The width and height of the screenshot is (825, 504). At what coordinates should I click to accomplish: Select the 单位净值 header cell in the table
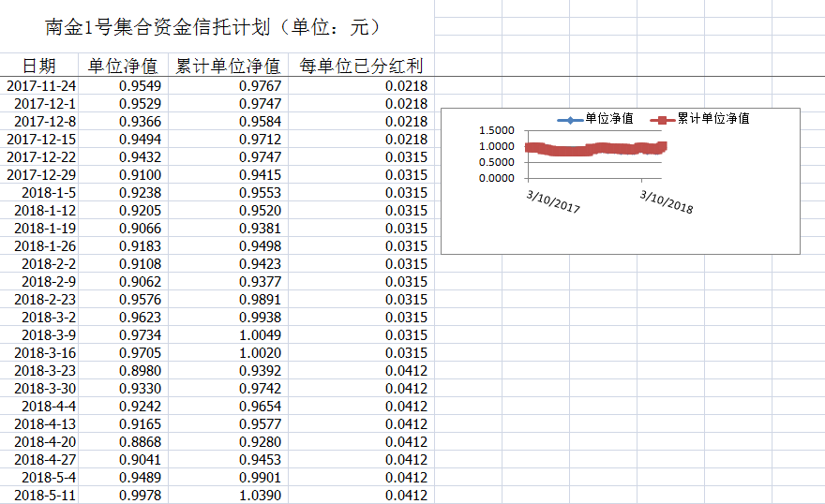pos(123,66)
